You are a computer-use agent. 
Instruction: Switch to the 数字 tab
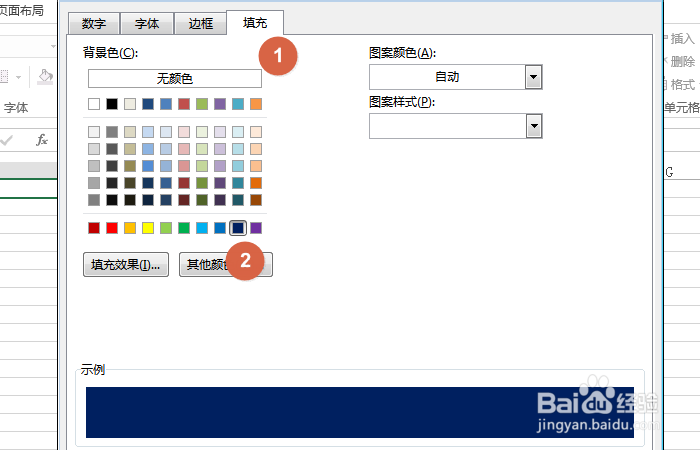(94, 23)
